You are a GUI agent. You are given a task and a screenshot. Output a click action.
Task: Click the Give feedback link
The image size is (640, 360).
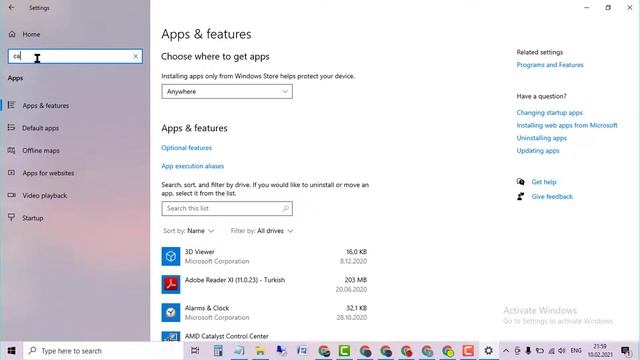pyautogui.click(x=552, y=197)
